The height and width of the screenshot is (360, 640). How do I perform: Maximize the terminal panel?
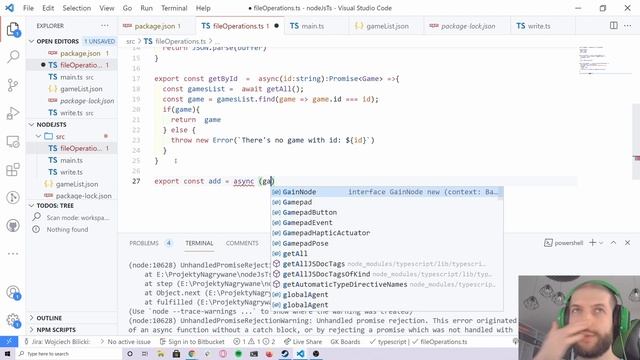coord(613,243)
